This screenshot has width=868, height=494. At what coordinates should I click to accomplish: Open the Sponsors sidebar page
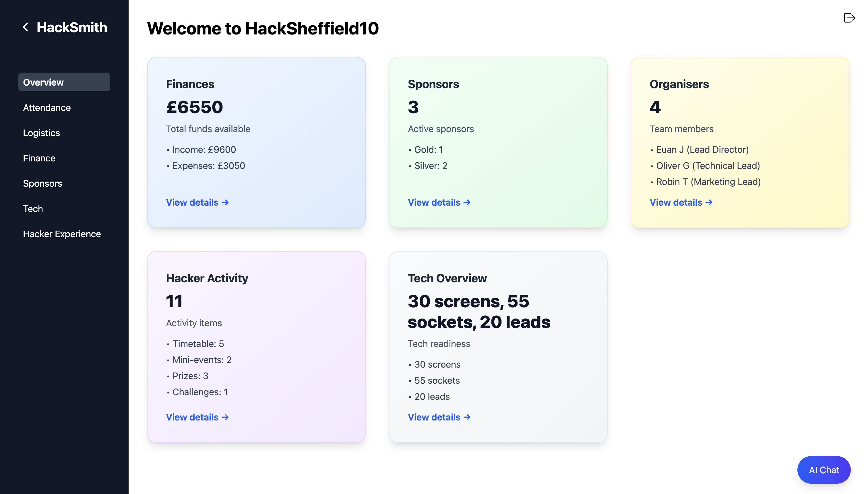click(42, 183)
